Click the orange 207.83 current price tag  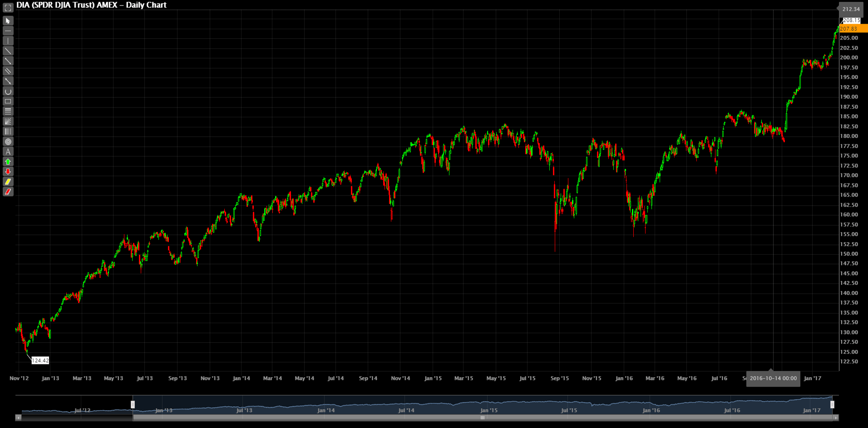pyautogui.click(x=853, y=29)
